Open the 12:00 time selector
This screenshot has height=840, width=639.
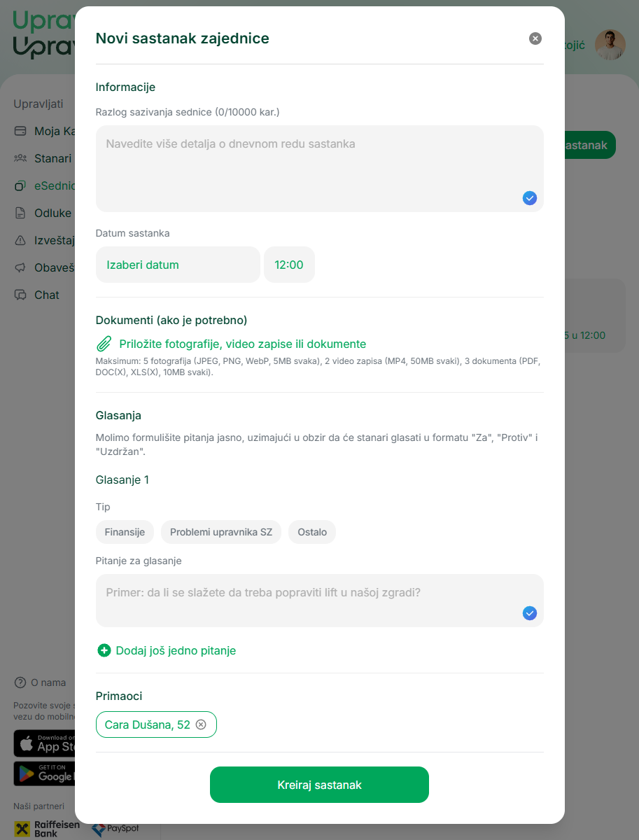(x=289, y=265)
